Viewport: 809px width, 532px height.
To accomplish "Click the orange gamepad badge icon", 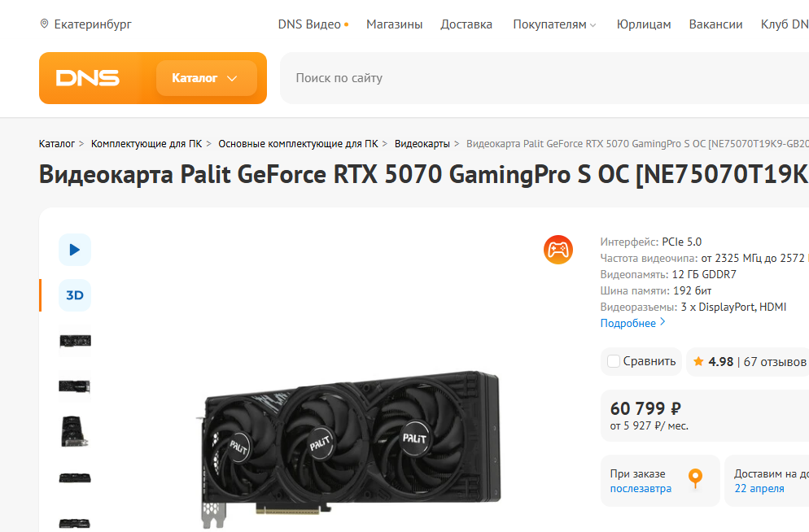I will click(x=558, y=250).
